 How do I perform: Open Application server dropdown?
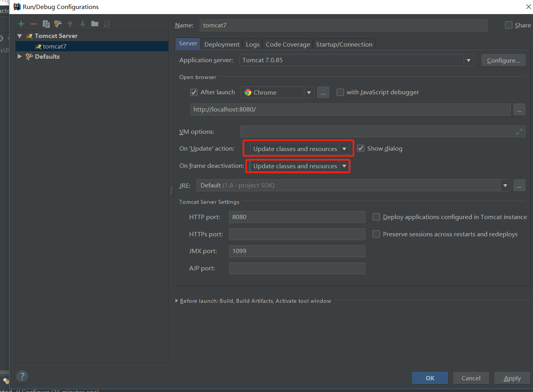coord(468,60)
